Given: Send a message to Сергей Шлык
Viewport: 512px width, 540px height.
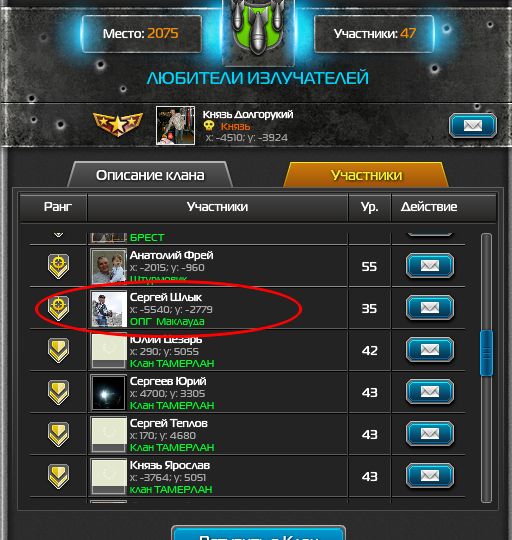Looking at the screenshot, I should [x=430, y=308].
